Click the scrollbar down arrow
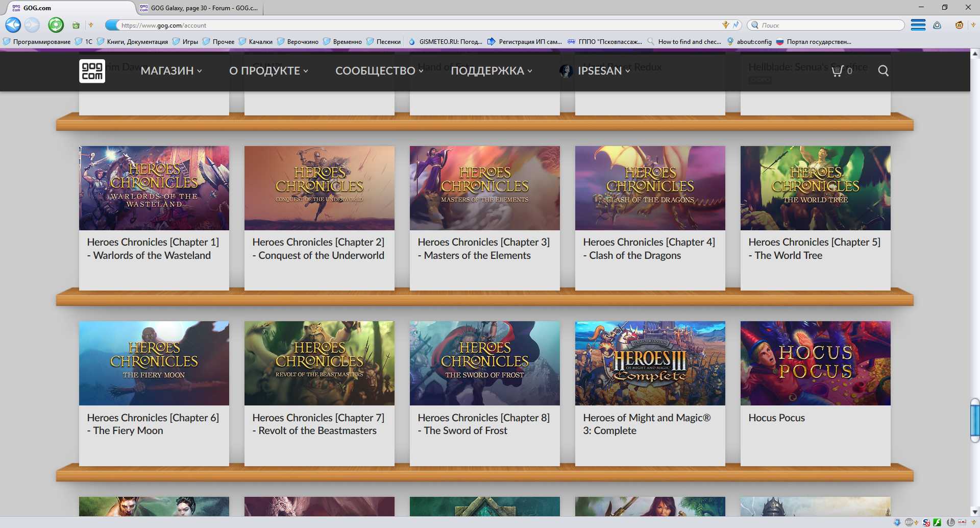Screen dimensions: 980x528 (x=975, y=512)
